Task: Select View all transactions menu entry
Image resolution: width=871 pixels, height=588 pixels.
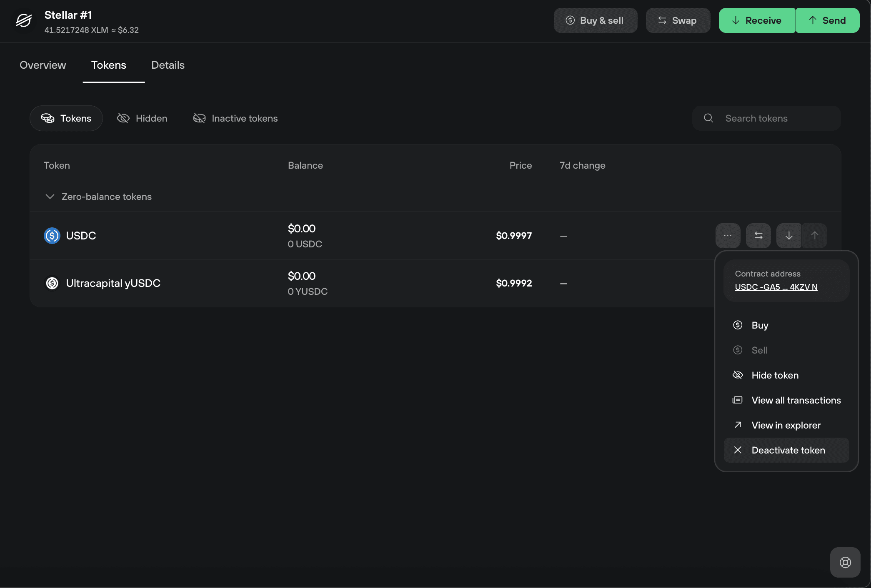Action: 786,400
